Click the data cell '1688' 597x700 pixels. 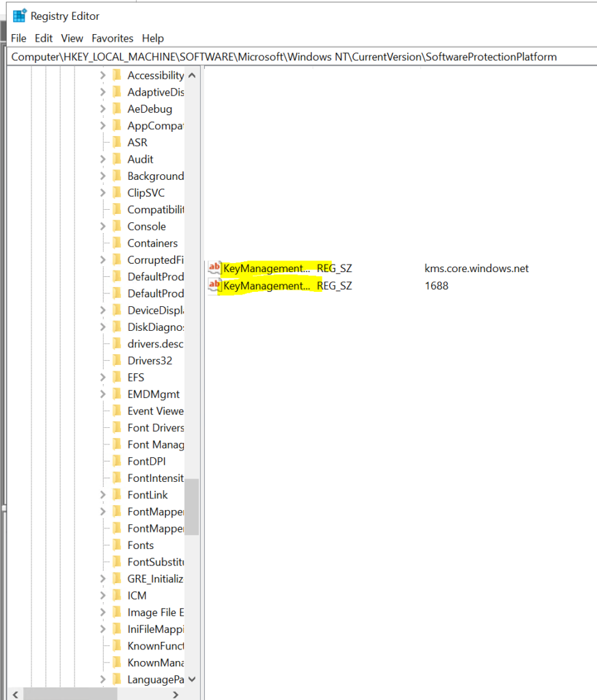[x=436, y=286]
